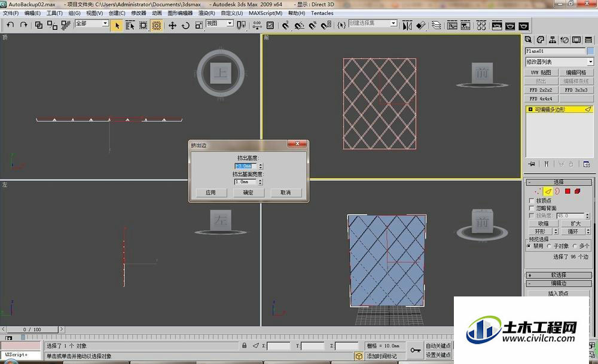Switch to the Hierarchy command panel tab
The width and height of the screenshot is (598, 364).
pos(552,39)
